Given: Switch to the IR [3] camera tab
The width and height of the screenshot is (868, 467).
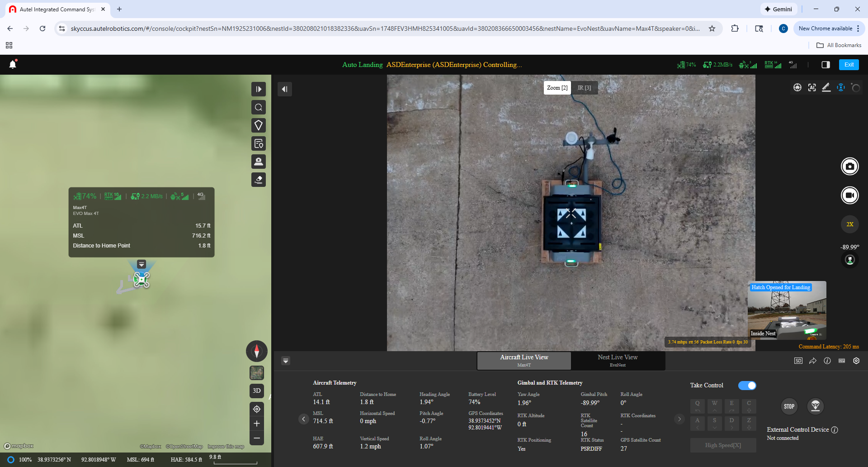Looking at the screenshot, I should tap(584, 88).
